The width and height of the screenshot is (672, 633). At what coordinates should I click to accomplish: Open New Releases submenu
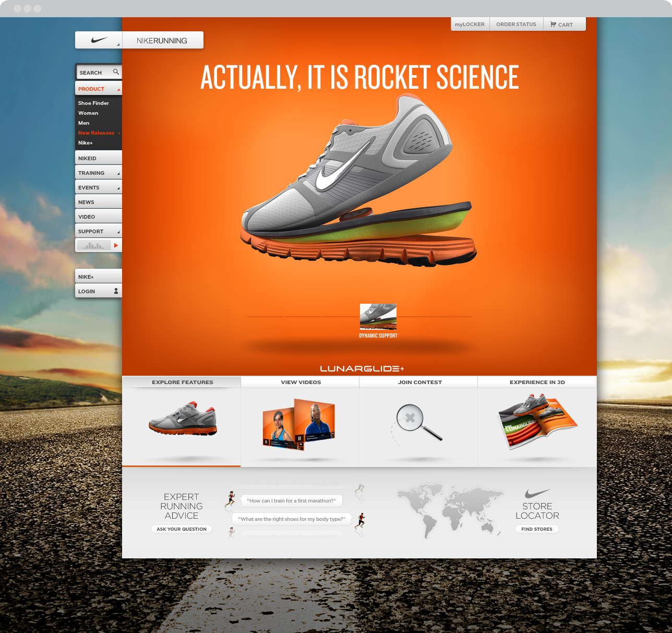tap(99, 133)
